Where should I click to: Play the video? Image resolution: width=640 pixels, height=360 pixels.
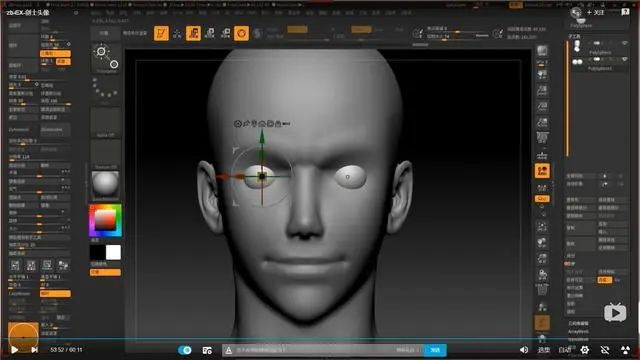tap(15, 350)
